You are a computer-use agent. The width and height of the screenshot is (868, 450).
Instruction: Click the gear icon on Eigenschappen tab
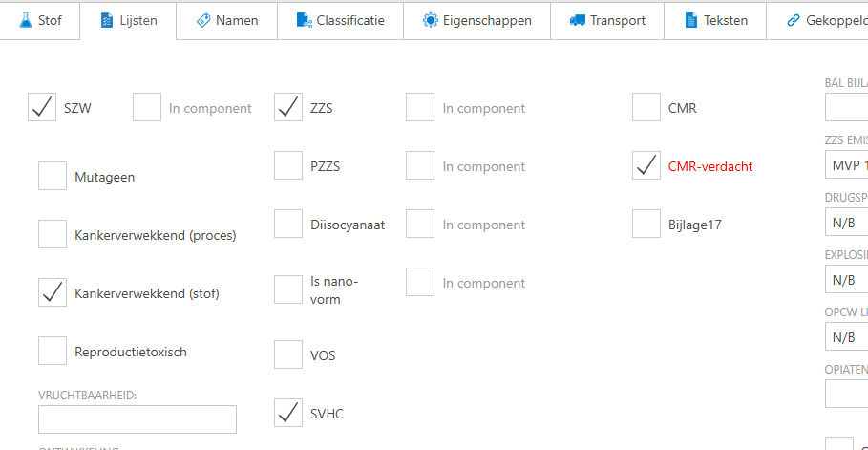430,20
